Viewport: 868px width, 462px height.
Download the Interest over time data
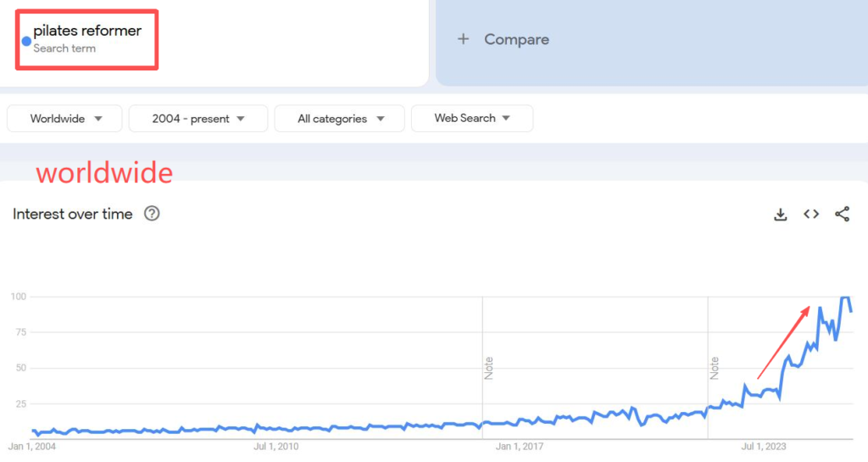(x=781, y=214)
